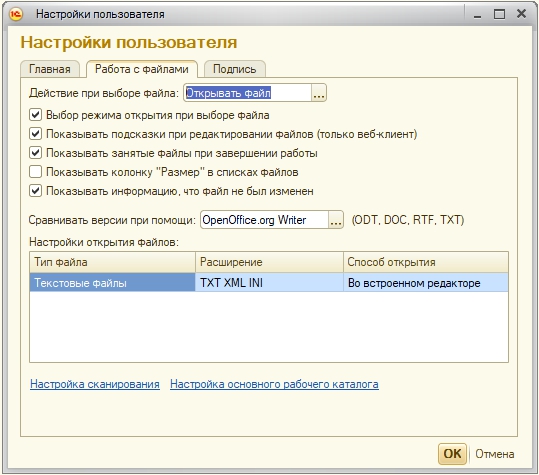This screenshot has width=539, height=475.
Task: Open compare versions program ellipsis button
Action: tap(336, 220)
